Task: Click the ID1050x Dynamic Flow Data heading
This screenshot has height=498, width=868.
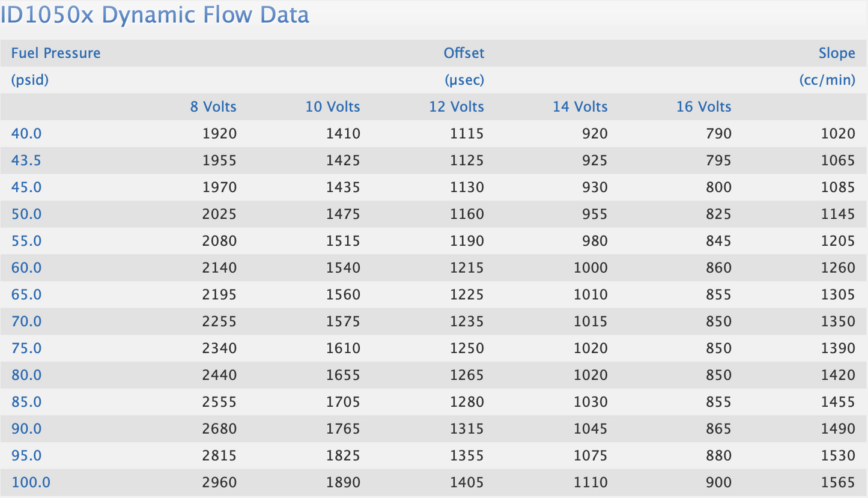Action: click(155, 14)
